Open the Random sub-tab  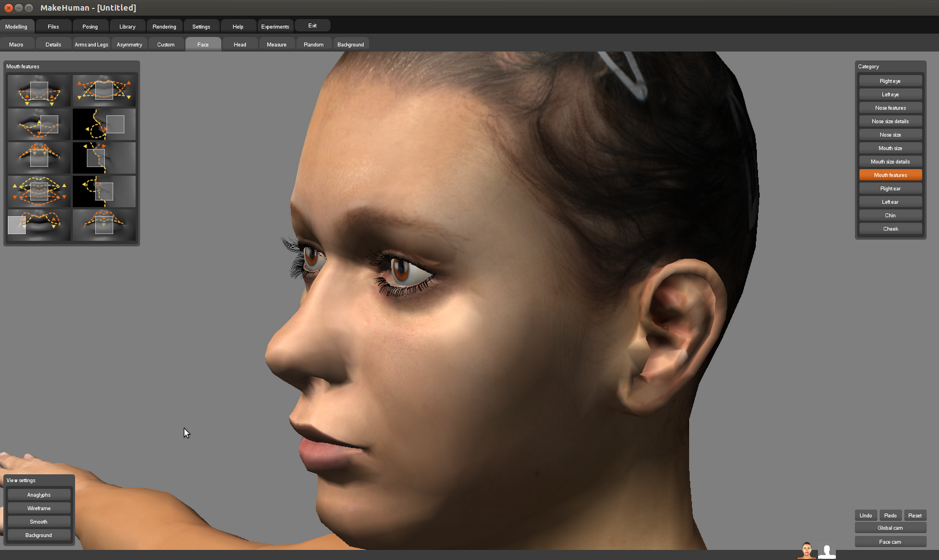pyautogui.click(x=313, y=45)
